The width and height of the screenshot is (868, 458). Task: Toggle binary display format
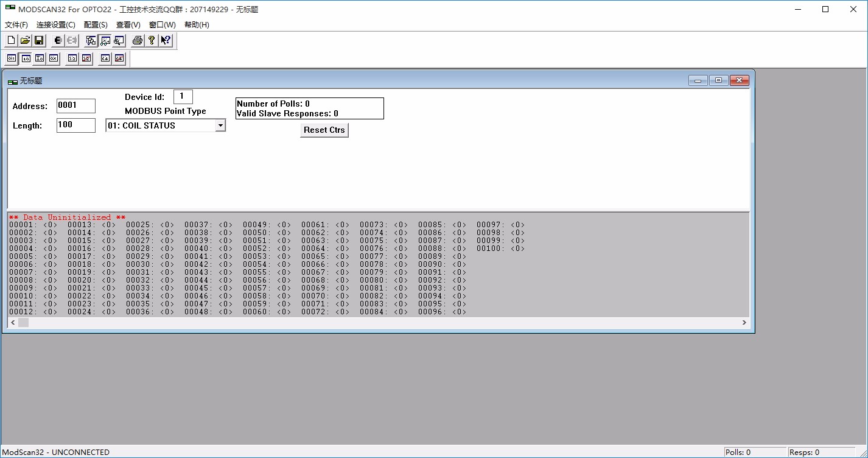coord(11,58)
